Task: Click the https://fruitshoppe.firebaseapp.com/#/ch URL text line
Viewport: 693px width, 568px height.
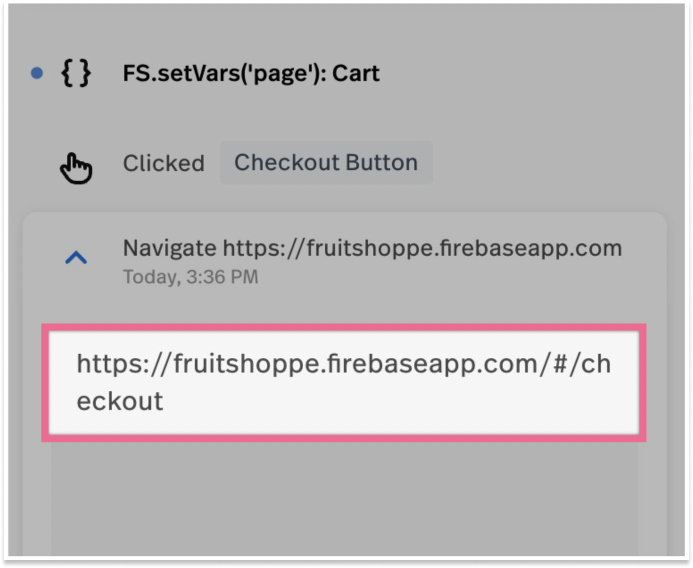Action: tap(344, 364)
